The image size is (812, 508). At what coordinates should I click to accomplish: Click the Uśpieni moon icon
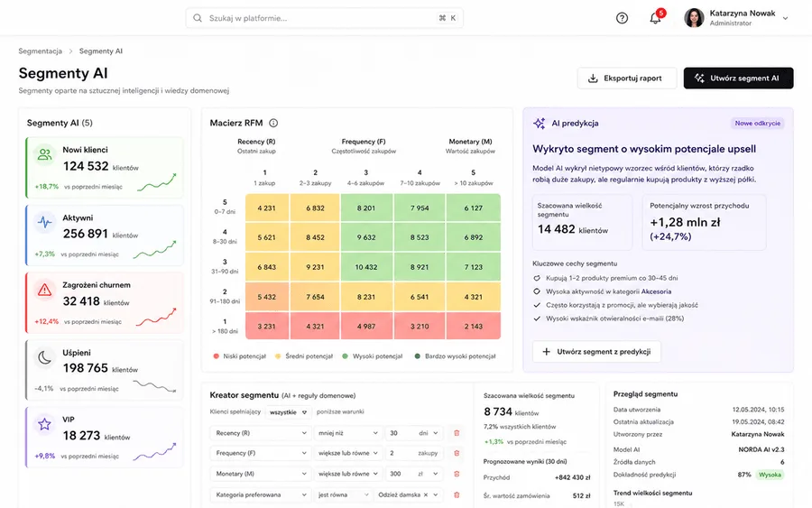click(44, 356)
